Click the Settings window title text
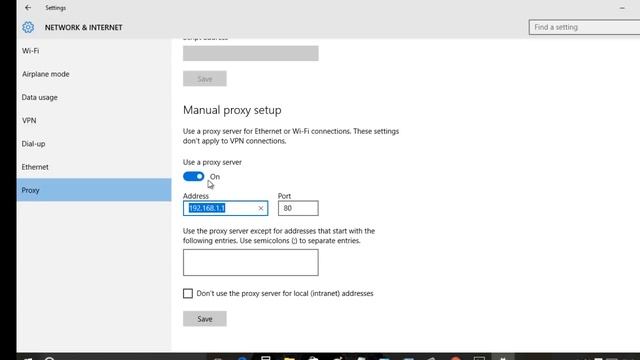This screenshot has height=360, width=640. 56,8
